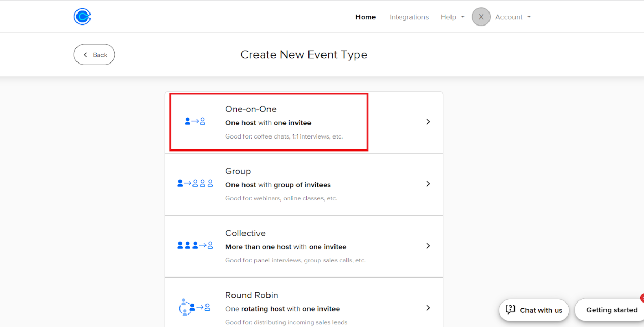Click the Group invitees icon
Screen dimensions: 644x327
pyautogui.click(x=195, y=183)
